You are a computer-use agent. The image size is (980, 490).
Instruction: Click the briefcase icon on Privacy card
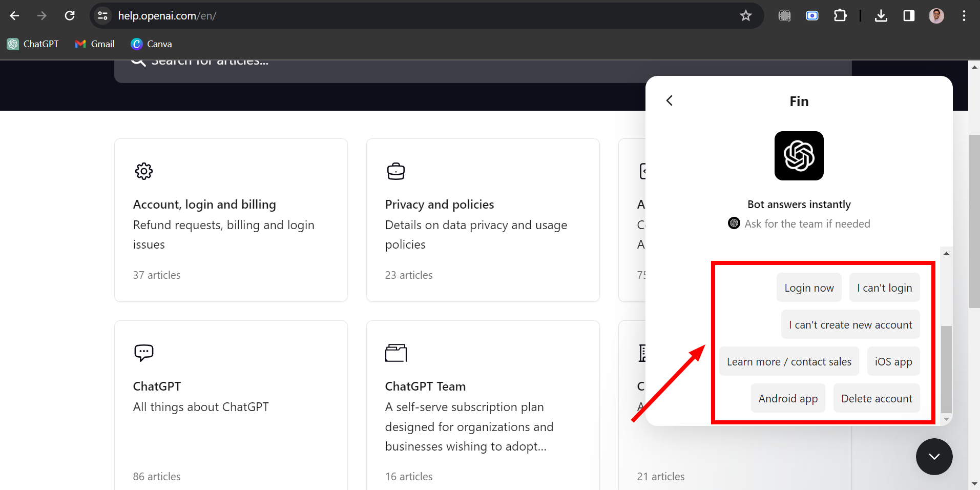pyautogui.click(x=396, y=171)
